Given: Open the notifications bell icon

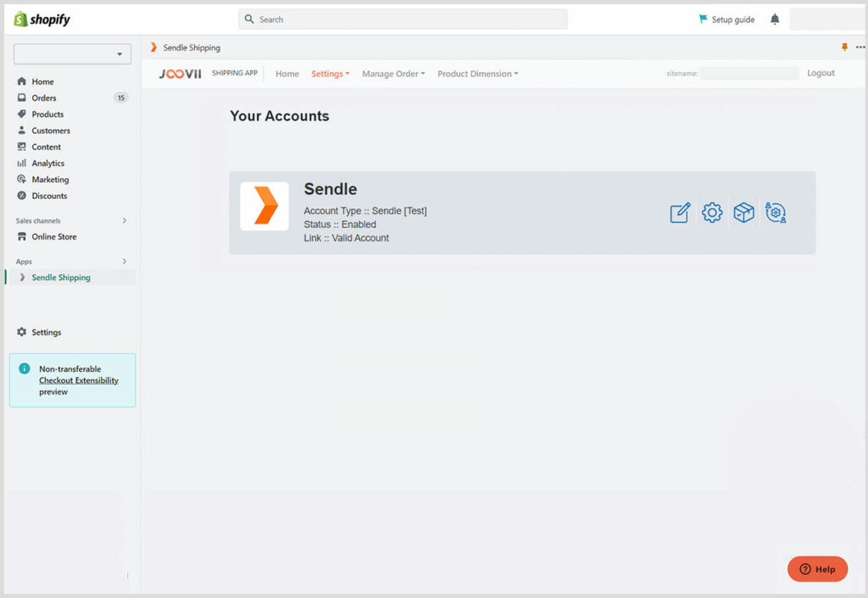Looking at the screenshot, I should click(775, 19).
